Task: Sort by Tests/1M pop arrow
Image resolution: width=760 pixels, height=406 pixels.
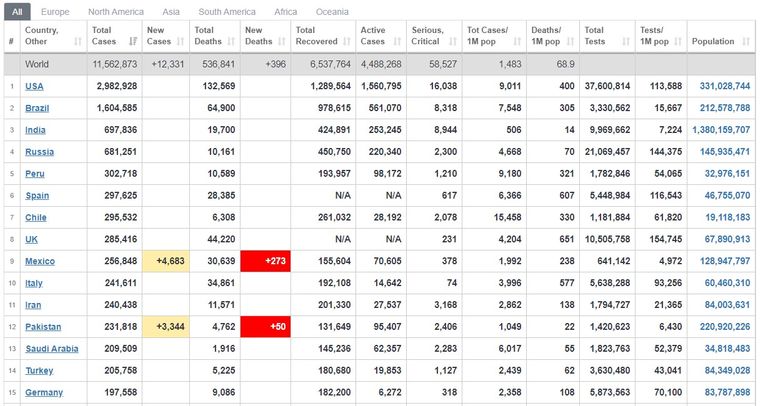Action: coord(677,42)
